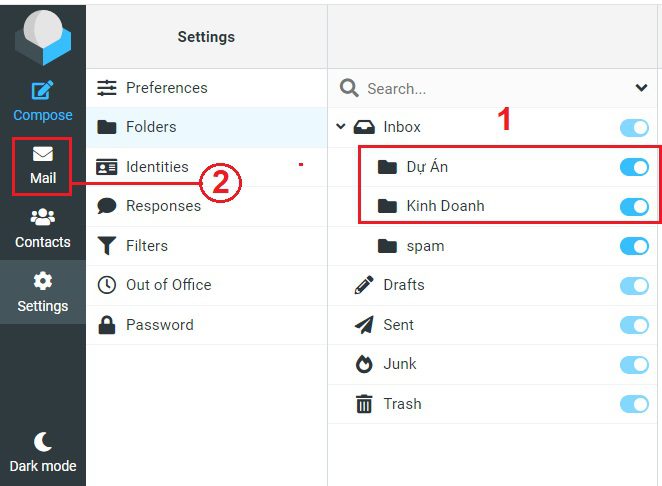
Task: Select the Drafts folder pencil icon
Action: 364,285
